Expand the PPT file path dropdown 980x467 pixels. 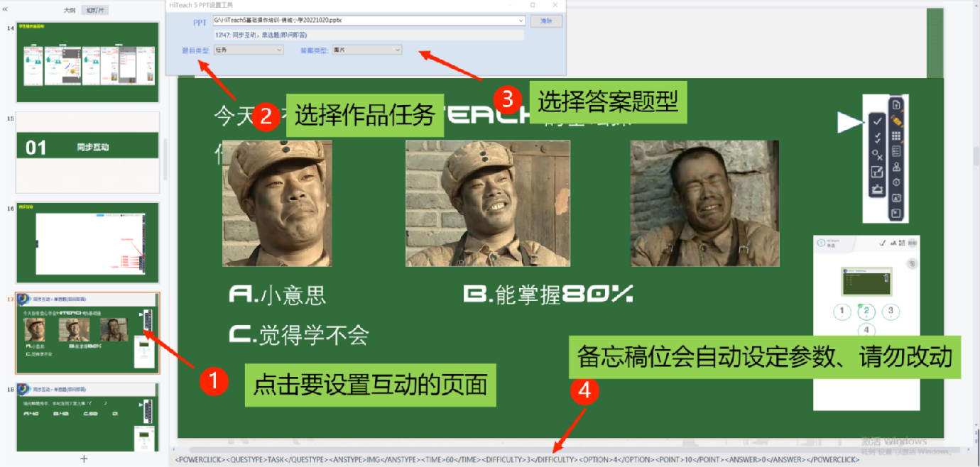(521, 21)
